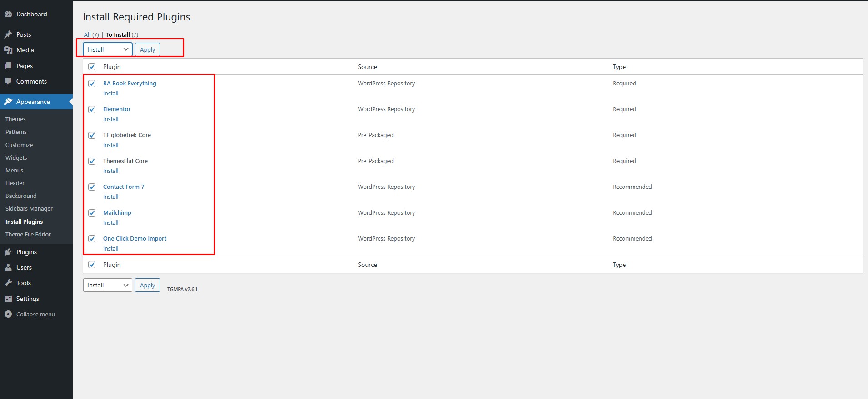Screen dimensions: 868x399
Task: Uncheck the Mailchimp plugin checkbox
Action: [92, 213]
